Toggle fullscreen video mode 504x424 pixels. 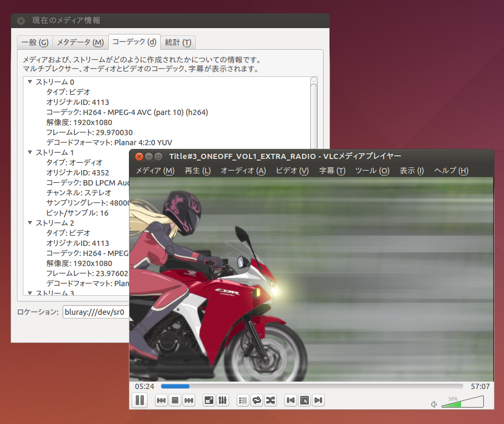tap(209, 401)
